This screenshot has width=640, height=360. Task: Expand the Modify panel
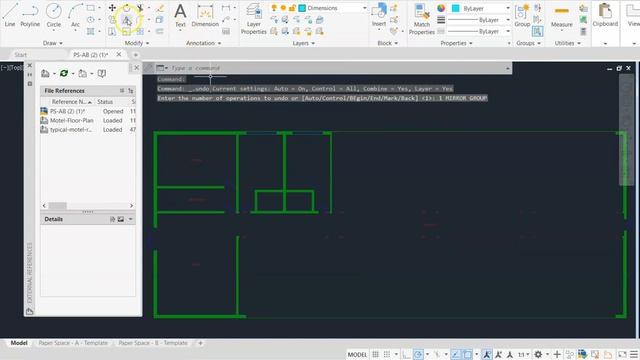pos(137,43)
